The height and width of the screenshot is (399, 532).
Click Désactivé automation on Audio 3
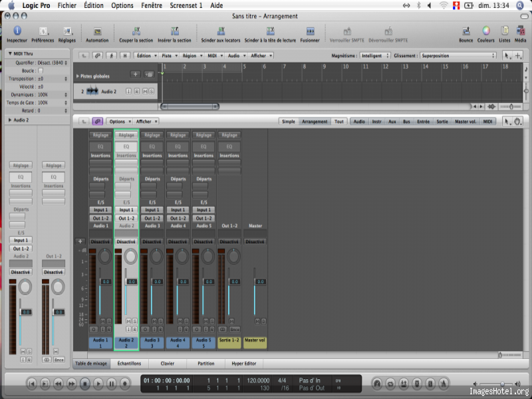152,241
